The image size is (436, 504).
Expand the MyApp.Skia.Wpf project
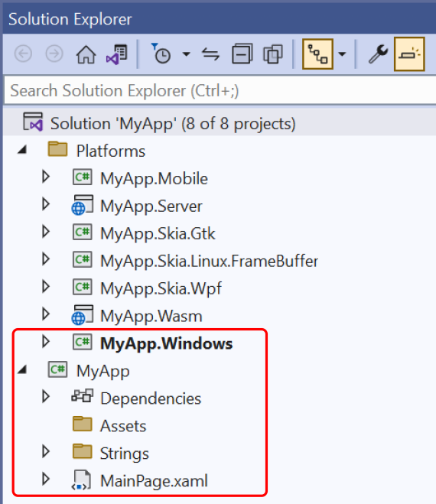46,287
